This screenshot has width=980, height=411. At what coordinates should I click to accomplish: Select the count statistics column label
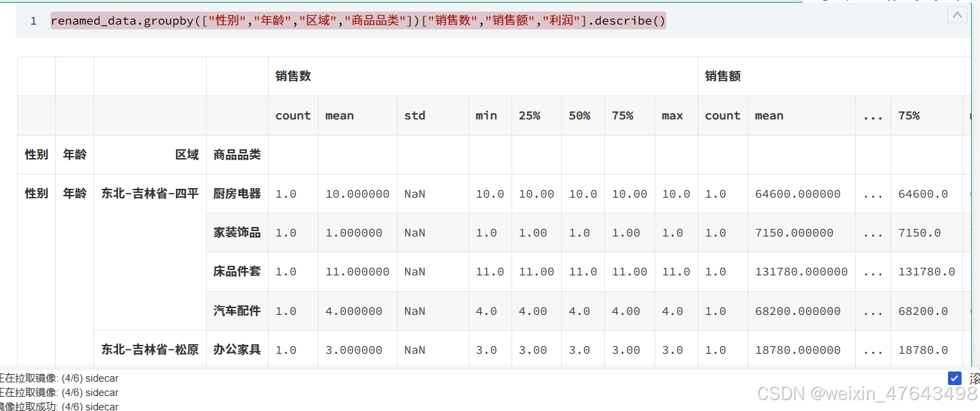293,115
